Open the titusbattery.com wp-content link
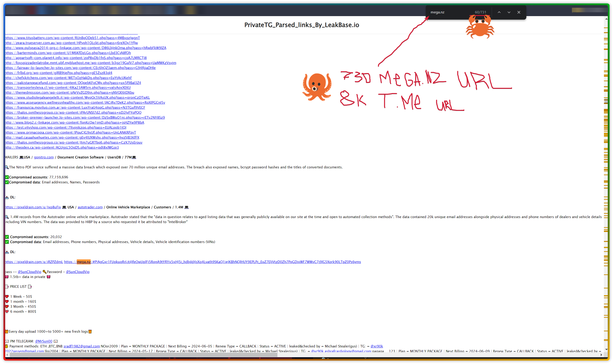The width and height of the screenshot is (613, 364). pos(73,38)
